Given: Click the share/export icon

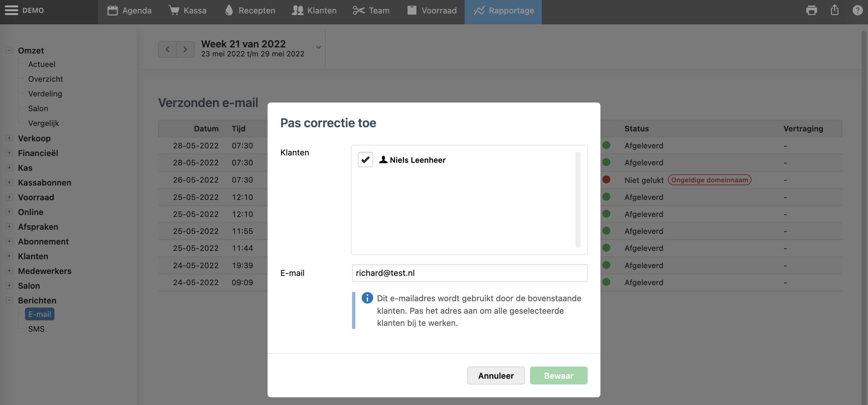Looking at the screenshot, I should pyautogui.click(x=834, y=10).
